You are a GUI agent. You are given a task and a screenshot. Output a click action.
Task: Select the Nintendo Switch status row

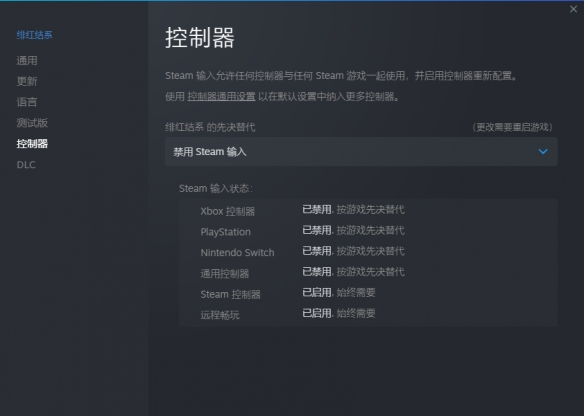368,252
